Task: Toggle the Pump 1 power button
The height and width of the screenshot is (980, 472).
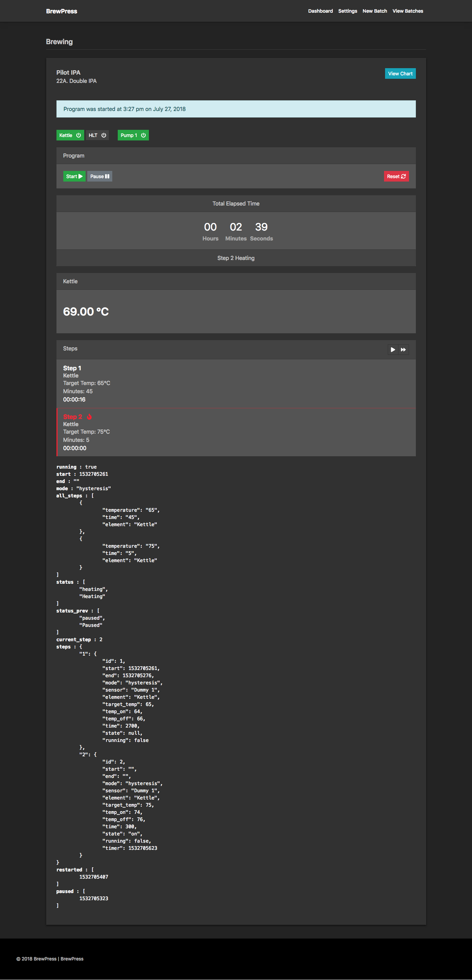Action: coord(133,135)
